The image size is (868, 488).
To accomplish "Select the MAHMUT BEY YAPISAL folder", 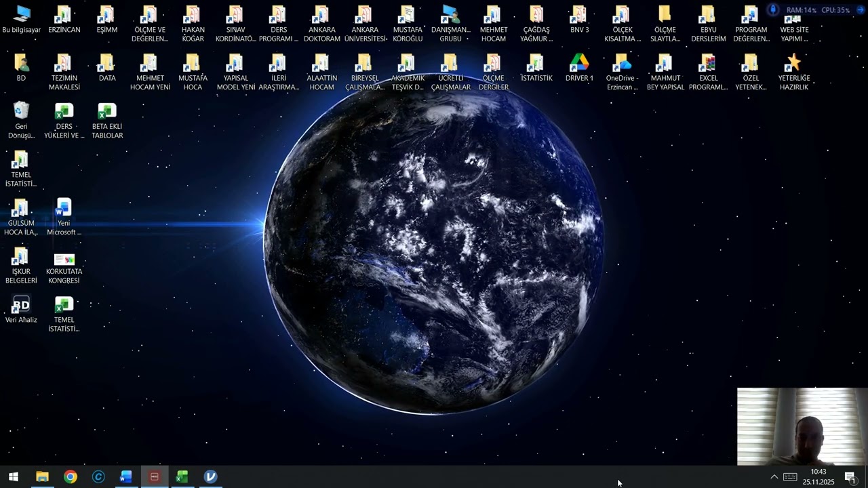I will (x=665, y=73).
